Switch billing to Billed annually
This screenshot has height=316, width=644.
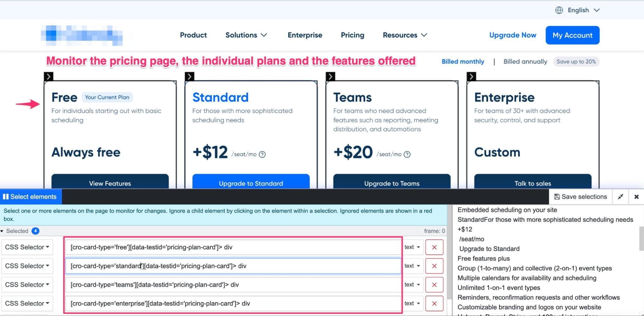coord(525,61)
